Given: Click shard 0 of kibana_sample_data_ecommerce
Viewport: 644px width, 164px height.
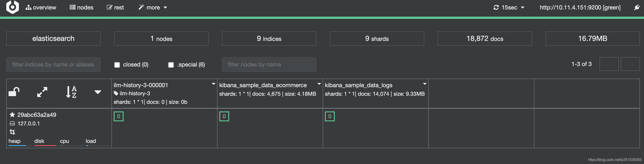Looking at the screenshot, I should click(224, 116).
